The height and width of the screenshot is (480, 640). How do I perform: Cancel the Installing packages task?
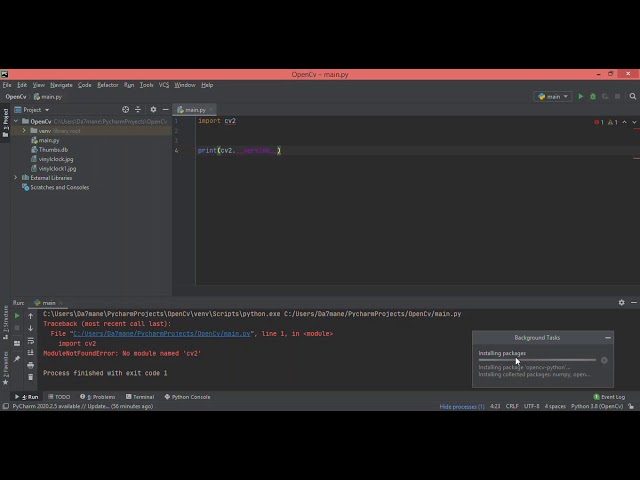(604, 360)
